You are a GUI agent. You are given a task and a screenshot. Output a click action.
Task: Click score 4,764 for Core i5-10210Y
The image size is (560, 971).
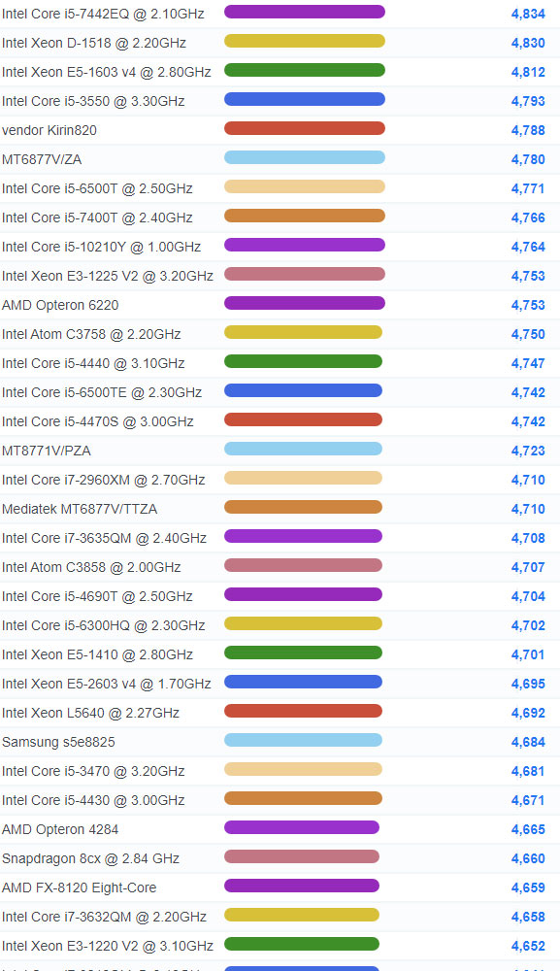point(528,247)
